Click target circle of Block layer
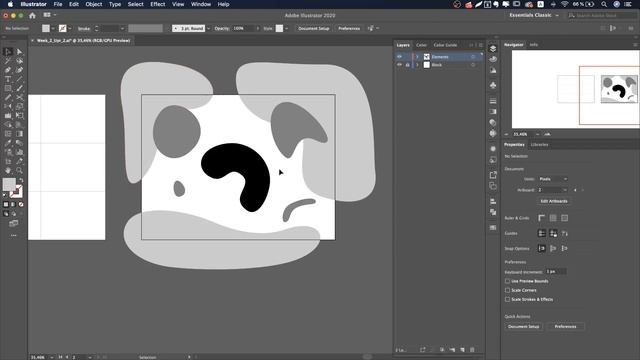 (x=473, y=65)
